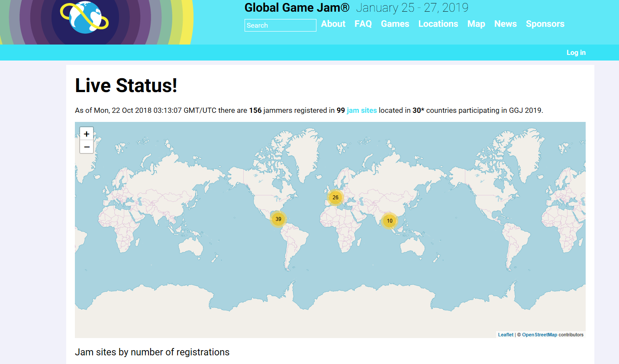Click the Global Game Jam globe logo
This screenshot has height=364, width=619.
coord(84,17)
